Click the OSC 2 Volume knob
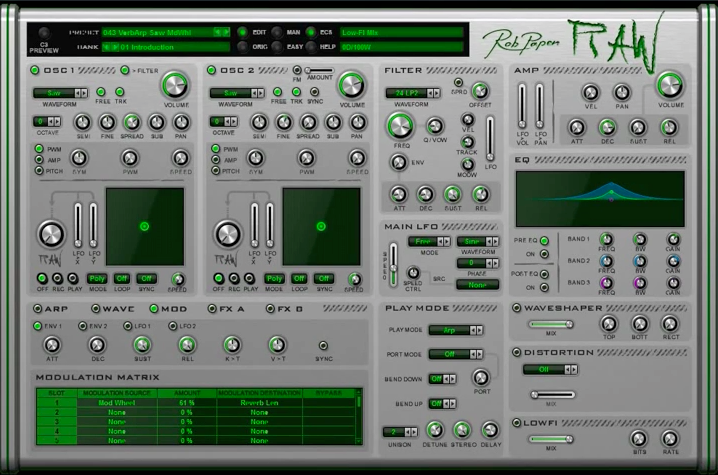This screenshot has width=718, height=475. click(x=352, y=85)
